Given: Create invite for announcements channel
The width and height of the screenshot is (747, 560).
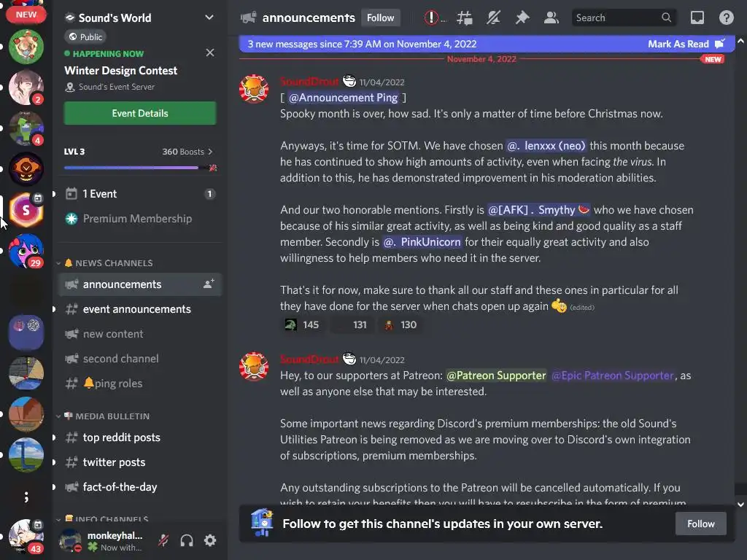Looking at the screenshot, I should (x=209, y=284).
